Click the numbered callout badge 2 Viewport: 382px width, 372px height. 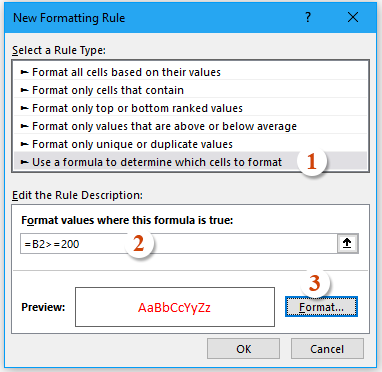(x=139, y=244)
